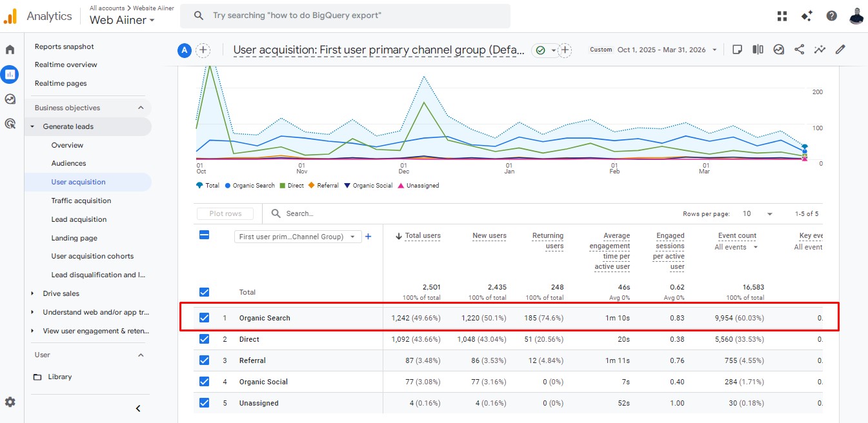Uncheck the Referral row checkbox
The height and width of the screenshot is (423, 868).
click(205, 360)
